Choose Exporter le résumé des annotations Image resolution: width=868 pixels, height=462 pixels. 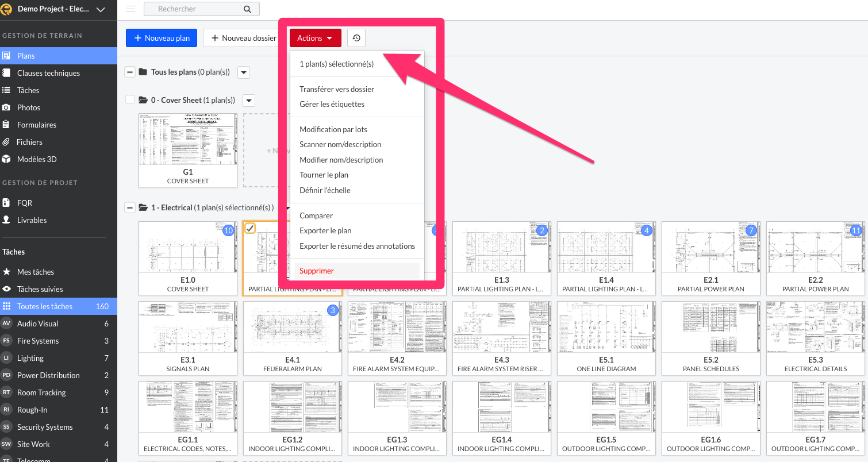pyautogui.click(x=357, y=246)
